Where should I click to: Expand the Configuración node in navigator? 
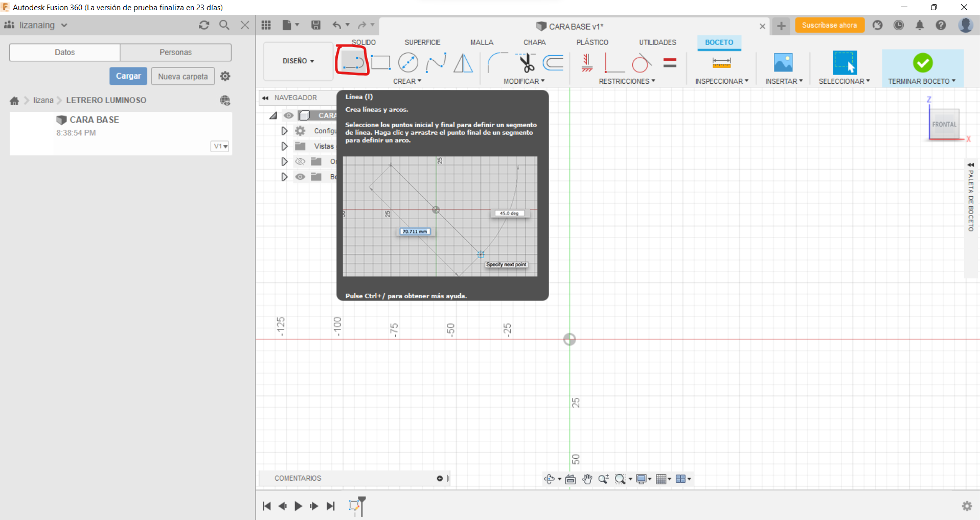(284, 131)
